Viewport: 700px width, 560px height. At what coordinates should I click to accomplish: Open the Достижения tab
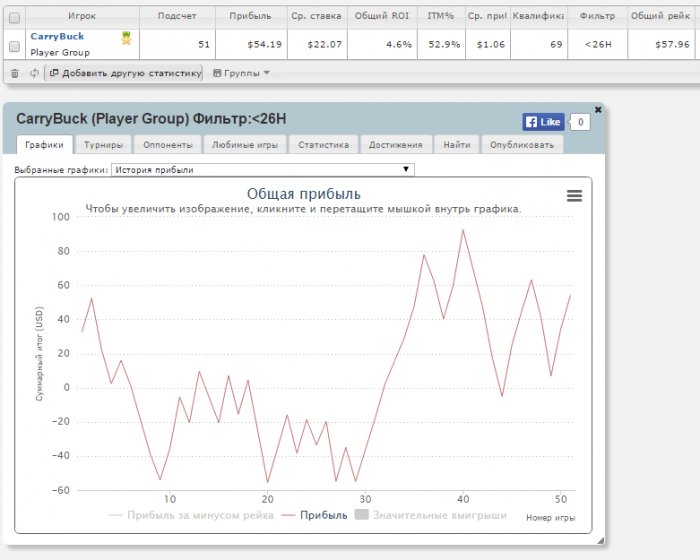[396, 145]
